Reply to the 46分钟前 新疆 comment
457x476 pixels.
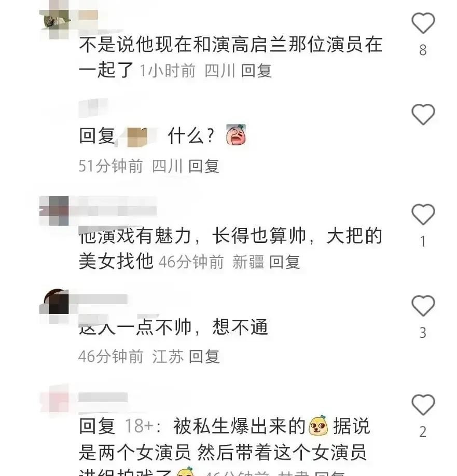(285, 262)
